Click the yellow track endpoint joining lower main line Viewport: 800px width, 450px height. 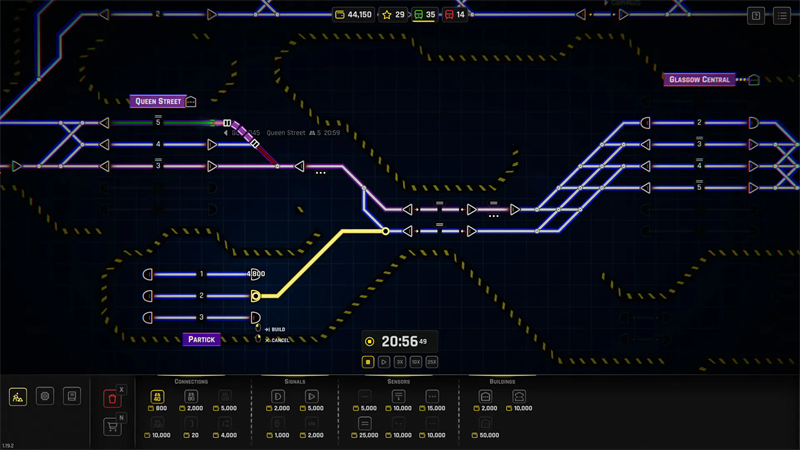point(386,232)
